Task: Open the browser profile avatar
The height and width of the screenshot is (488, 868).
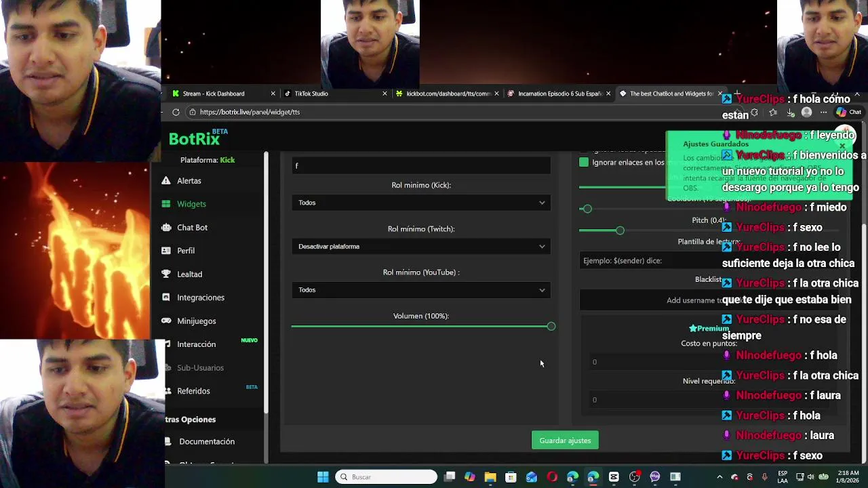Action: tap(806, 113)
